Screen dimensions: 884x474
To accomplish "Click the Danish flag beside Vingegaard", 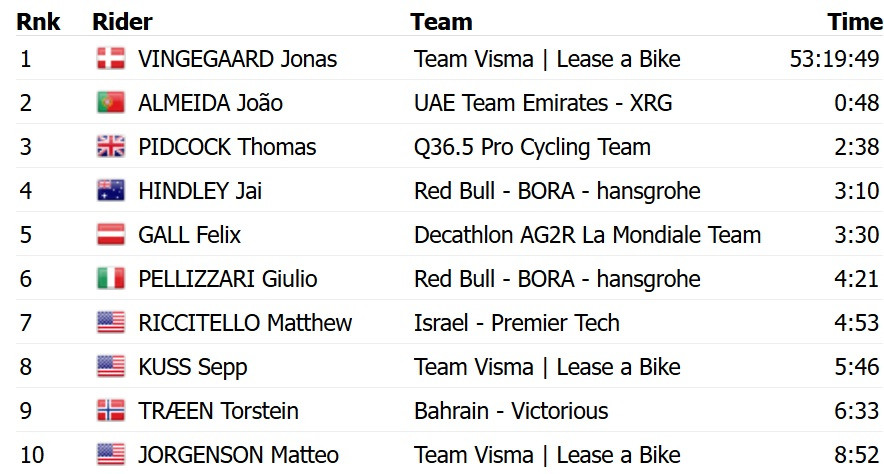I will (110, 59).
